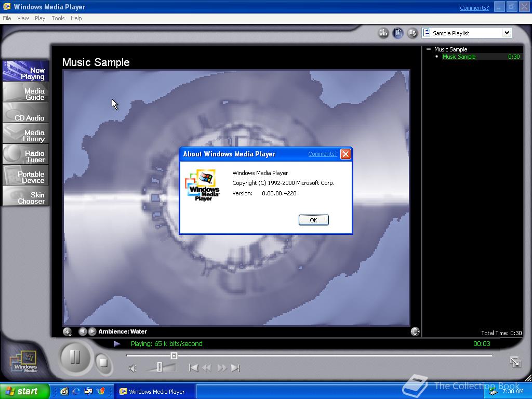
Task: Close the About Windows Media Player dialog
Action: 345,154
